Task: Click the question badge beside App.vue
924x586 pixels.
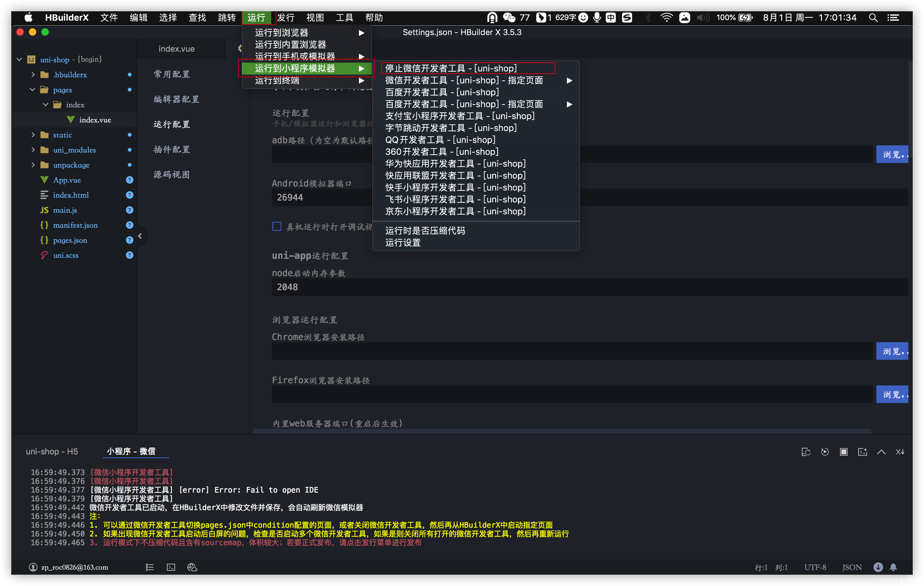Action: (129, 180)
